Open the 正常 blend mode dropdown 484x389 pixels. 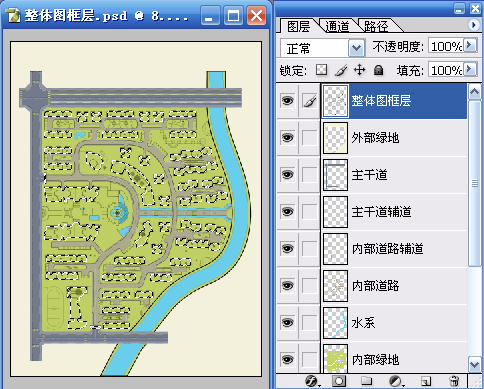pos(356,48)
